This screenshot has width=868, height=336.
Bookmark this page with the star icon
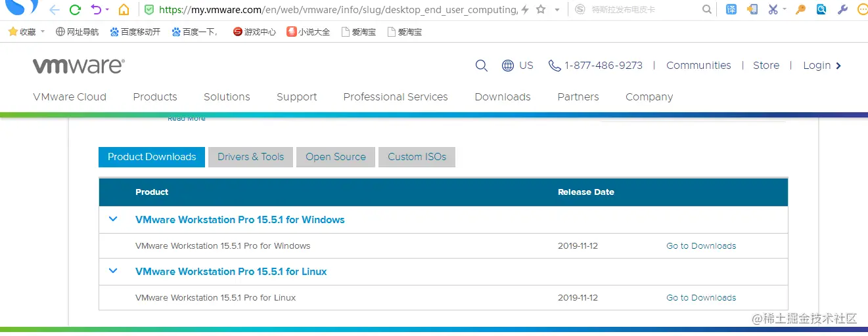pos(541,10)
